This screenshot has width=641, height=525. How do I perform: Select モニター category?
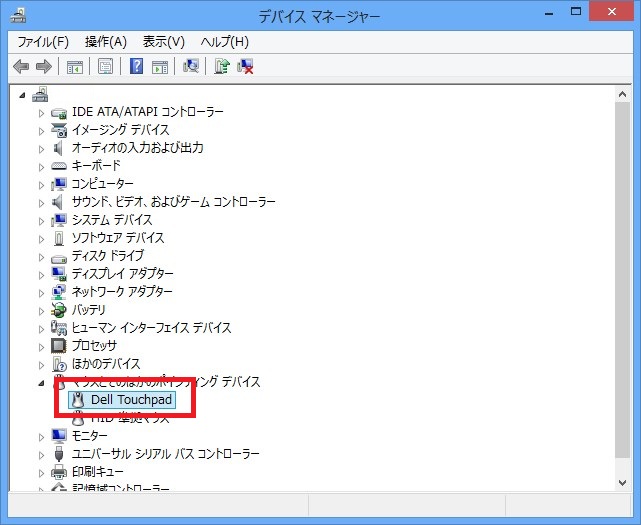point(90,436)
